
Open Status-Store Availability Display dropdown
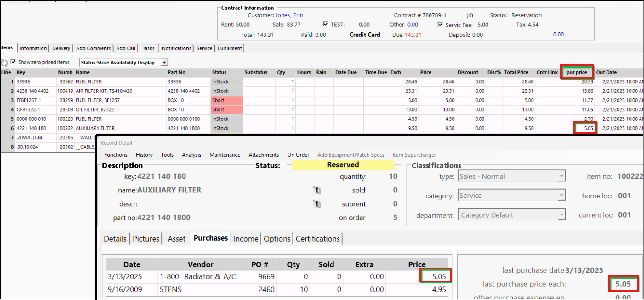164,63
